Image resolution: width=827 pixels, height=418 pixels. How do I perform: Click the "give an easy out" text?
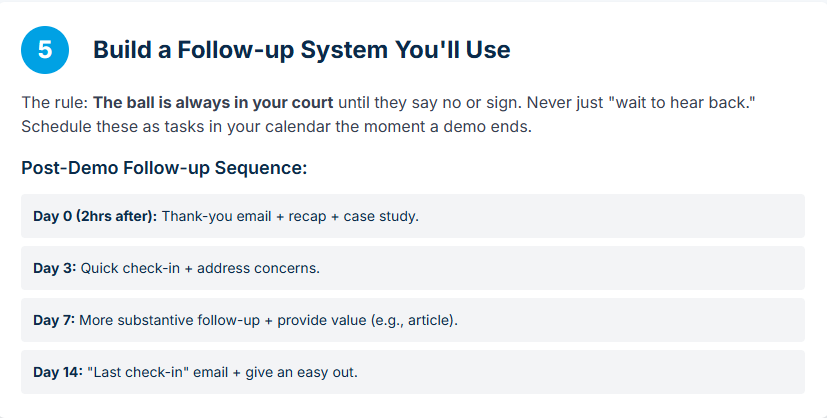pos(300,372)
